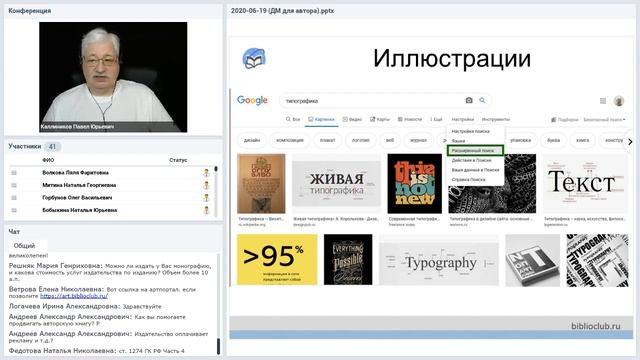Switch to the Общий chat tab

tap(24, 246)
